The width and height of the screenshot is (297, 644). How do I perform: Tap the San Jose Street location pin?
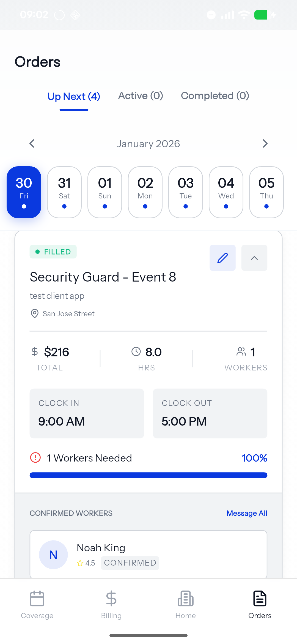[35, 313]
